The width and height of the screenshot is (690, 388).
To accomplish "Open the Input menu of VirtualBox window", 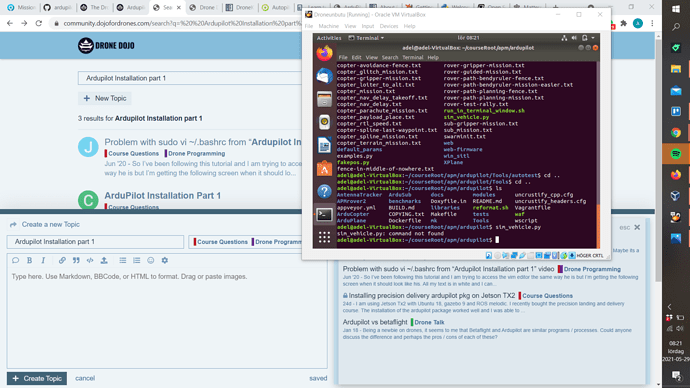I will click(367, 26).
